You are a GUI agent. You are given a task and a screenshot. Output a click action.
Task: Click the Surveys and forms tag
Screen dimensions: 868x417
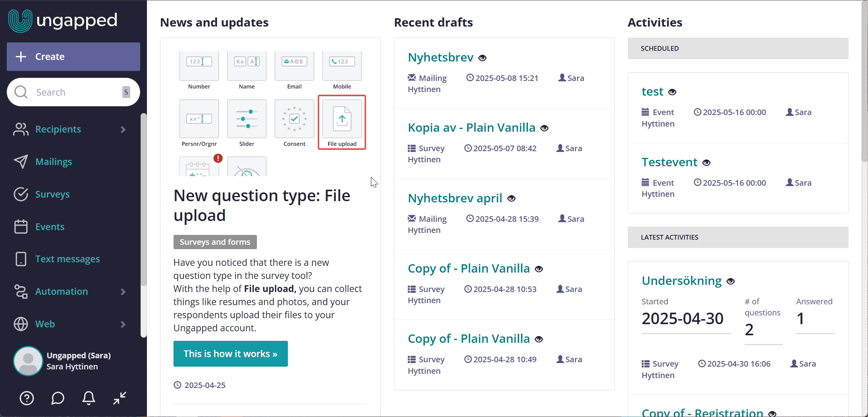[215, 242]
